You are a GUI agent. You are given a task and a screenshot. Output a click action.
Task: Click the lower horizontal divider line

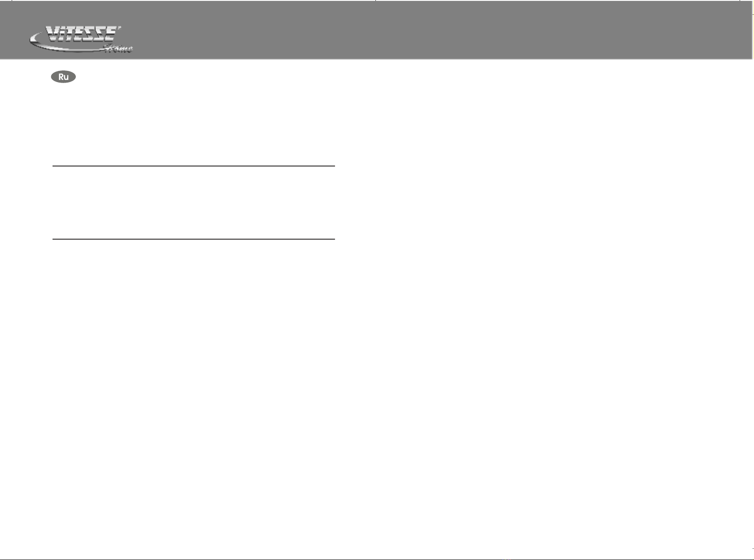194,239
